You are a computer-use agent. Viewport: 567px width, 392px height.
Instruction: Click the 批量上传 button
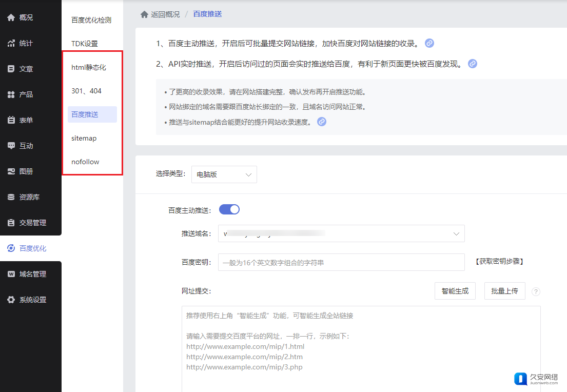click(x=504, y=291)
